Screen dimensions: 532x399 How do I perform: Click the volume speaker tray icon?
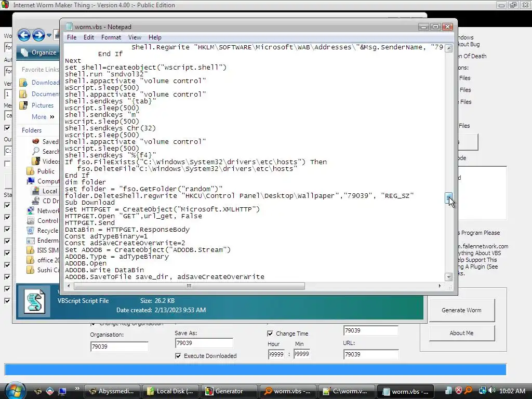click(x=492, y=391)
